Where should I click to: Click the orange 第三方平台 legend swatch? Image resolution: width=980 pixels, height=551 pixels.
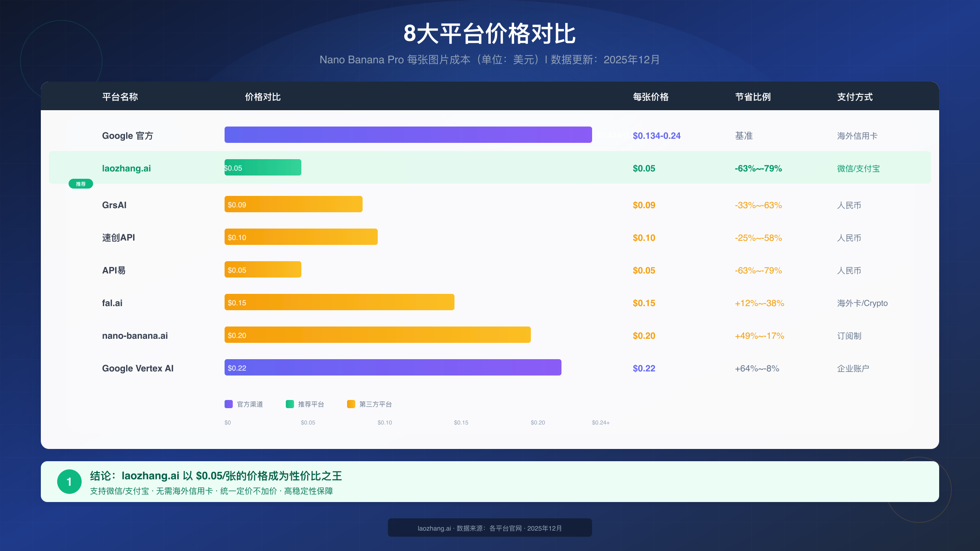pos(351,404)
